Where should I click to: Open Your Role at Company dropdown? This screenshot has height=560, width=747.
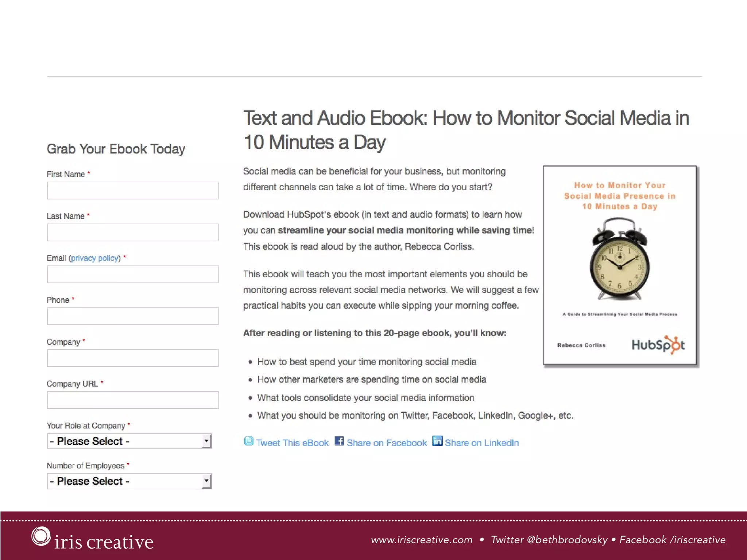click(x=124, y=441)
